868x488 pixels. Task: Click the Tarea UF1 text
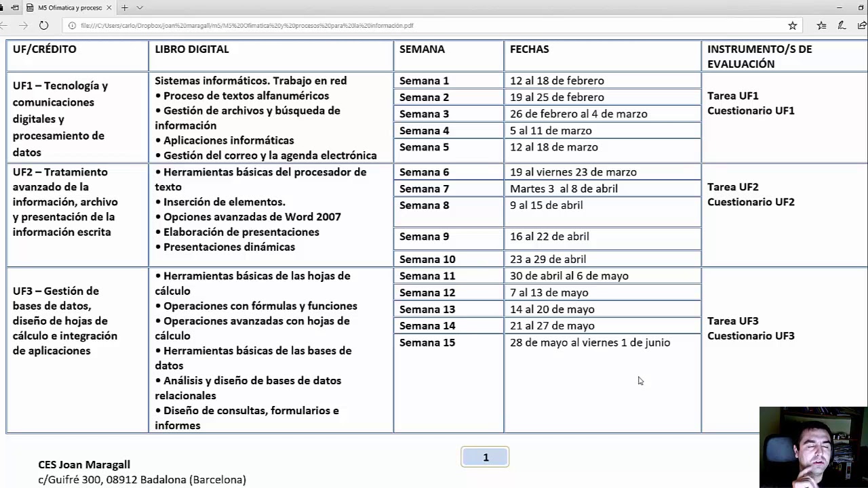tap(733, 96)
